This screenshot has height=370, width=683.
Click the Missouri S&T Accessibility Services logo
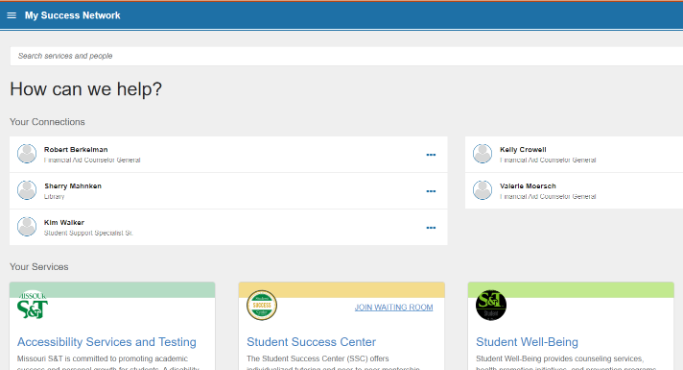point(32,305)
